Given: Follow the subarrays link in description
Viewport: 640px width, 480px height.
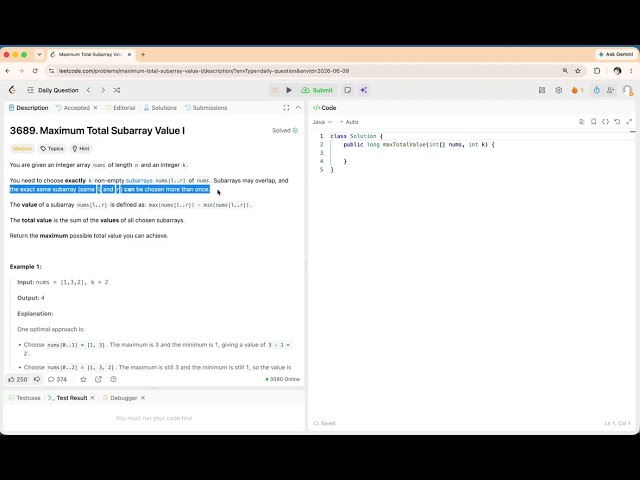Looking at the screenshot, I should [139, 180].
